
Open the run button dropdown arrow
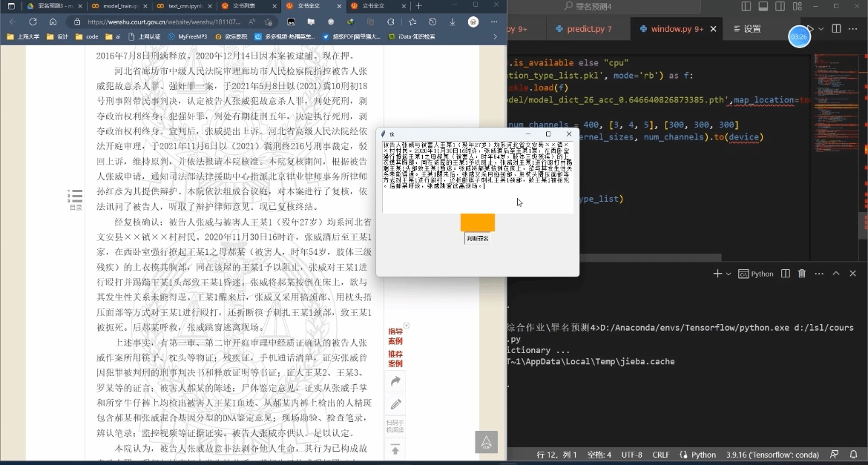(820, 29)
